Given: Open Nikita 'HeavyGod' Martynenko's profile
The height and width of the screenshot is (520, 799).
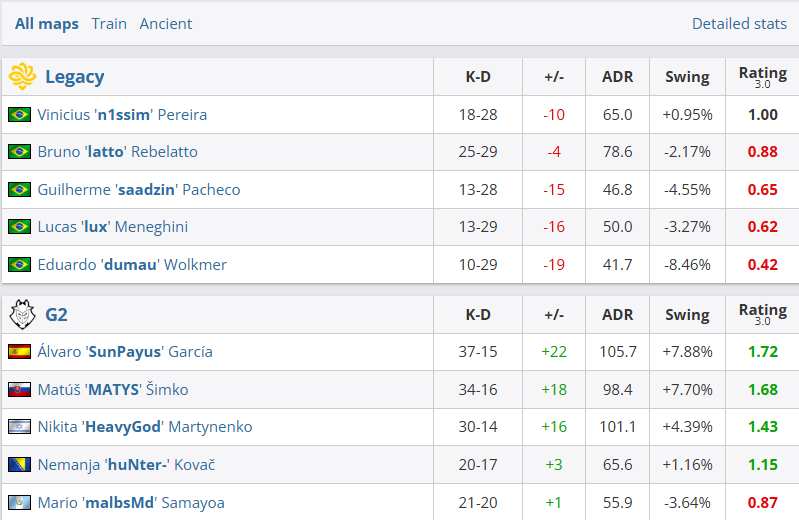Looking at the screenshot, I should click(x=145, y=426).
